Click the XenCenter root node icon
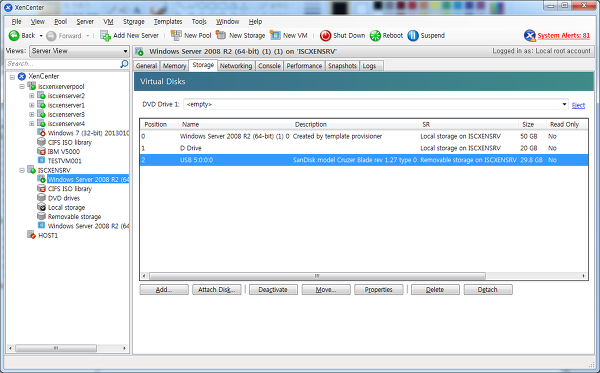Image resolution: width=600 pixels, height=373 pixels. (x=22, y=76)
